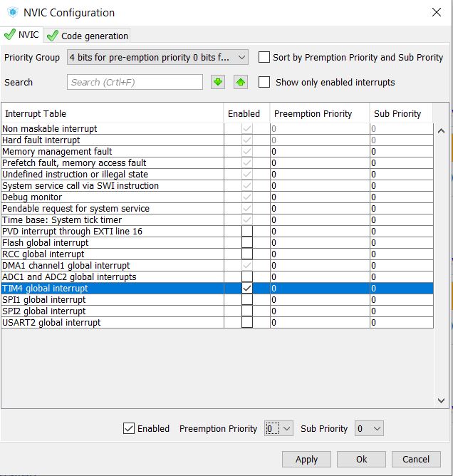Viewport: 453px width, 476px height.
Task: Click the green down arrow search-next icon
Action: 218,82
